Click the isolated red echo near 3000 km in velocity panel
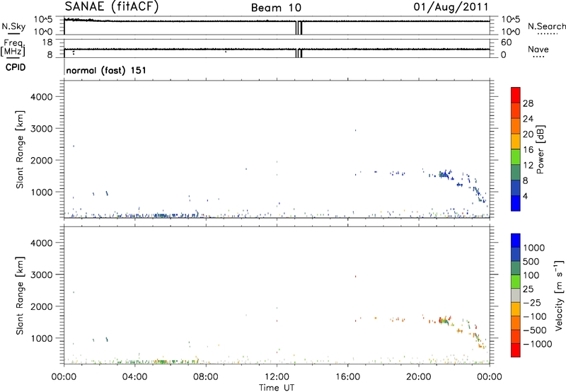566x392 pixels. click(x=356, y=277)
